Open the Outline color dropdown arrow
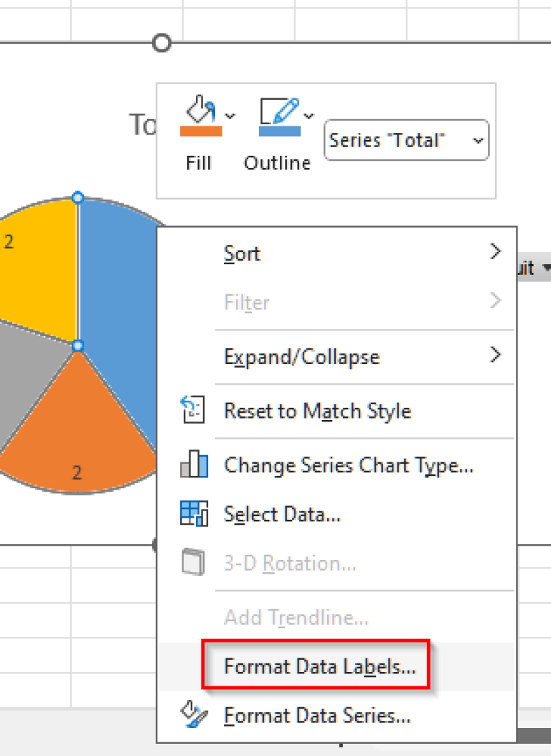The width and height of the screenshot is (551, 756). (x=309, y=116)
